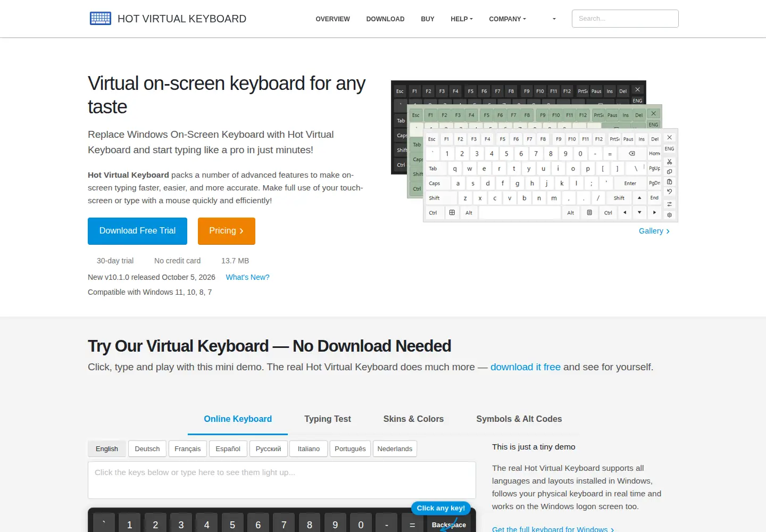Click the Download Free Trial button
This screenshot has height=532, width=766.
(137, 231)
